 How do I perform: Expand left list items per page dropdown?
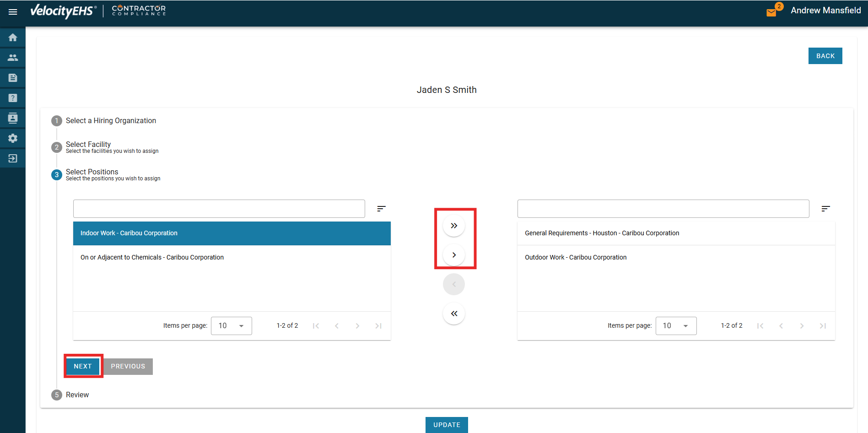231,326
